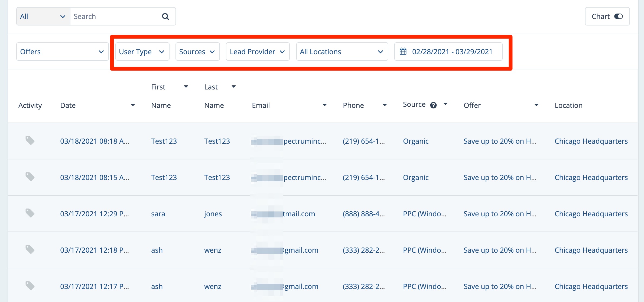This screenshot has height=302, width=644.
Task: Open the User Type dropdown
Action: (x=142, y=52)
